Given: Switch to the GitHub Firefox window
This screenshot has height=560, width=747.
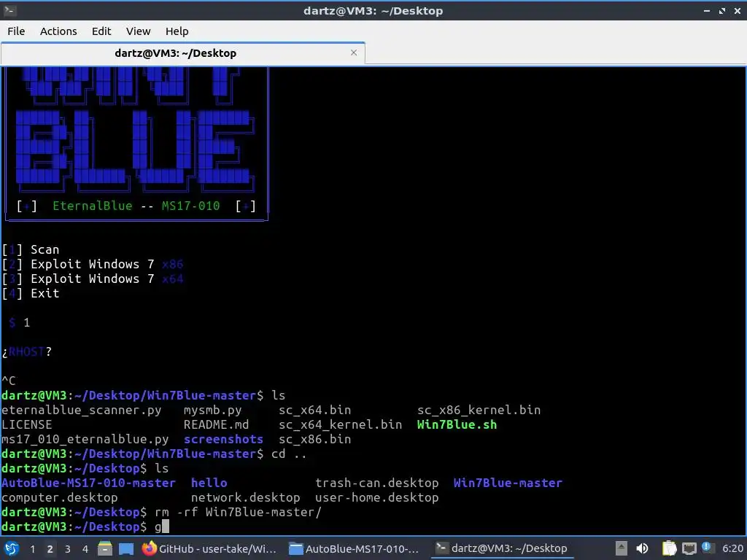Looking at the screenshot, I should pyautogui.click(x=209, y=548).
